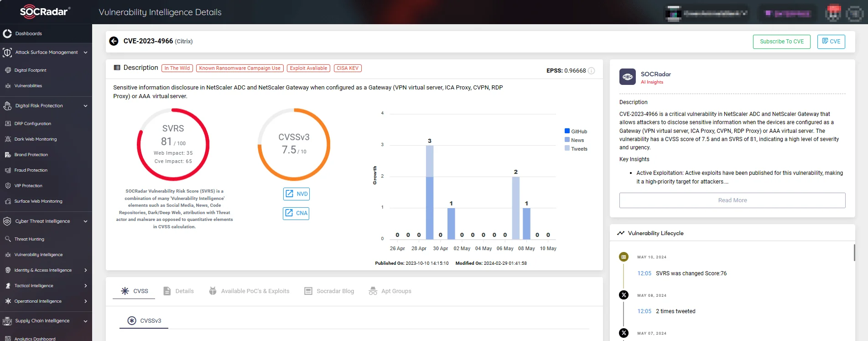Select the CVSSv3 sub-tab
The height and width of the screenshot is (341, 868).
pyautogui.click(x=144, y=321)
